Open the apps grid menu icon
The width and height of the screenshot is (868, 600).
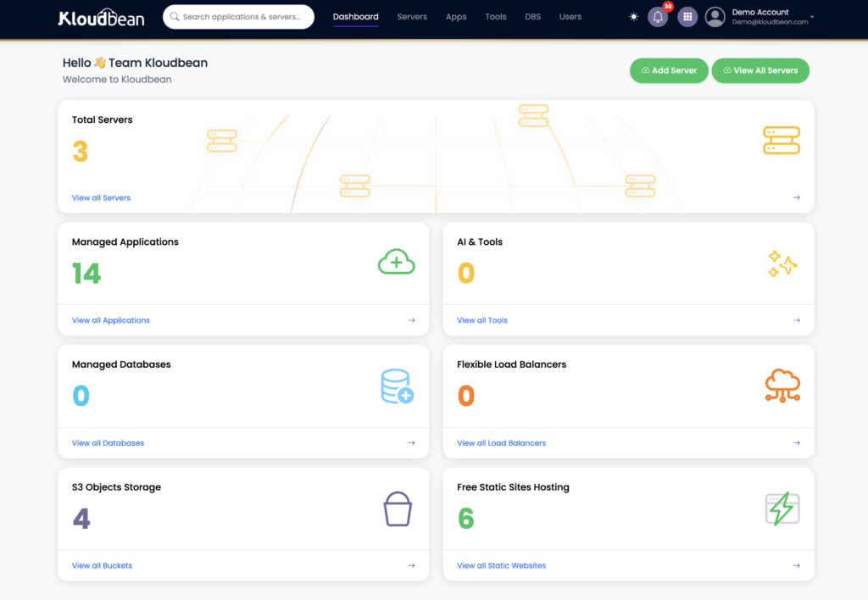(x=687, y=17)
